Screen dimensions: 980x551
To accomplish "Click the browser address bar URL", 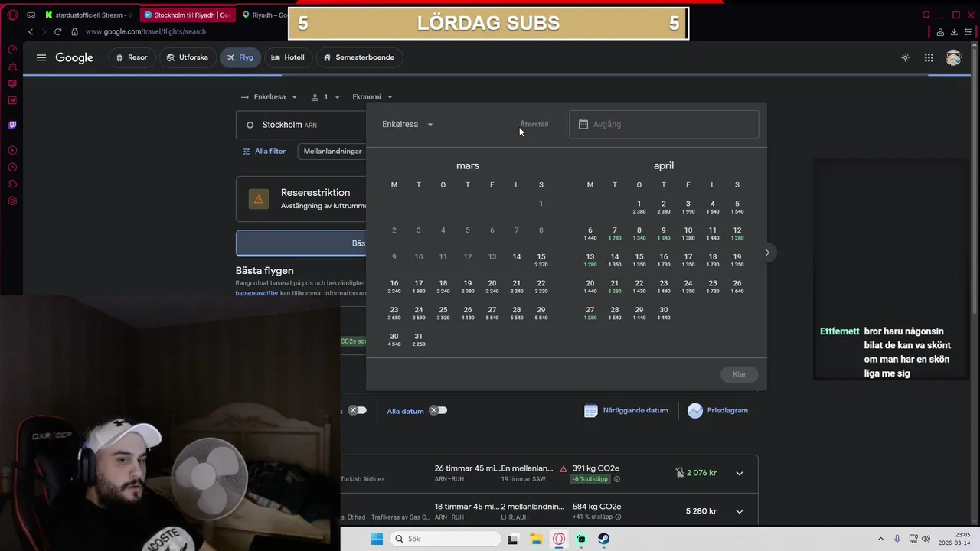I will click(145, 31).
